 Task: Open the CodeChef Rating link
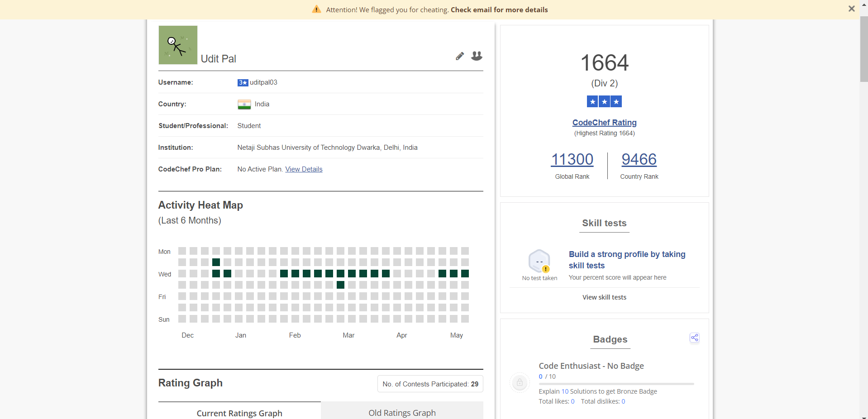click(604, 123)
